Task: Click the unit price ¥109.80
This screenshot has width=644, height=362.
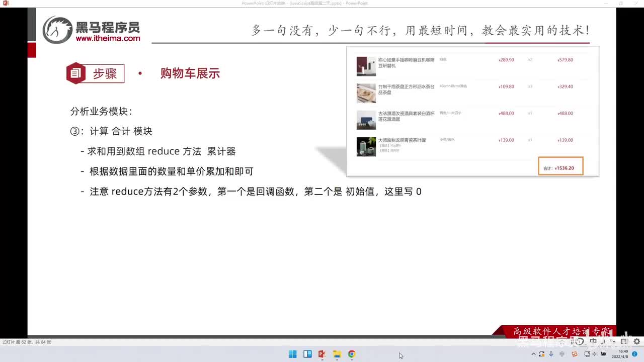Action: click(506, 86)
